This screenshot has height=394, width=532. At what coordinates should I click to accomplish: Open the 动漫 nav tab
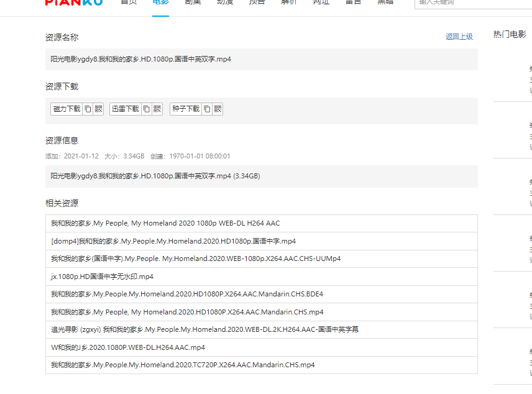(225, 2)
